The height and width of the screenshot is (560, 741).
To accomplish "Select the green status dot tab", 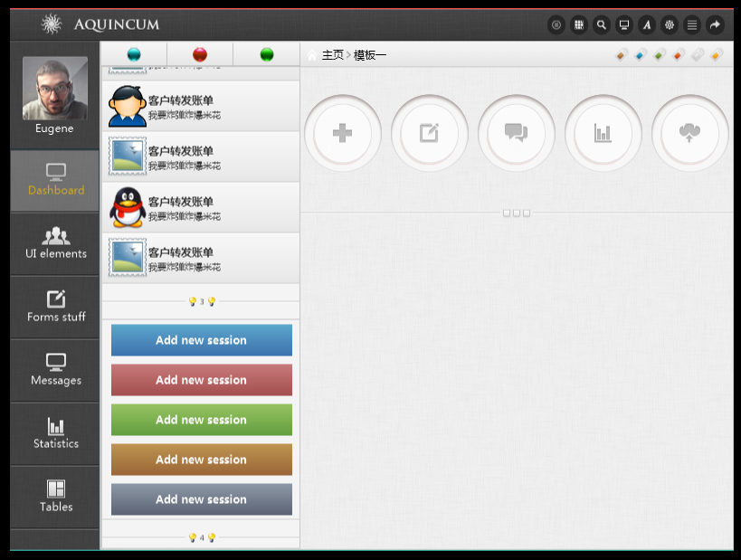I will click(x=265, y=54).
